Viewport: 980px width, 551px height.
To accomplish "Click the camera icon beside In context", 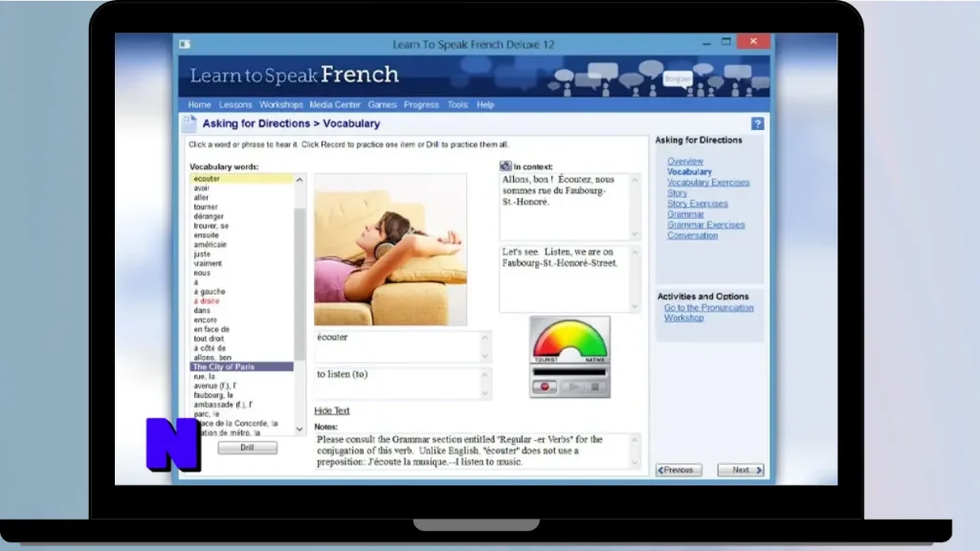I will point(505,166).
